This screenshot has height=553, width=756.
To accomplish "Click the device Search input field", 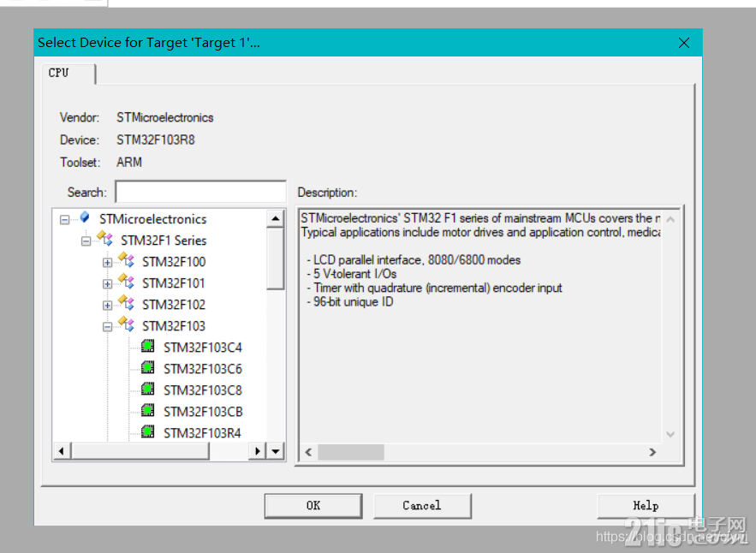I will [200, 193].
